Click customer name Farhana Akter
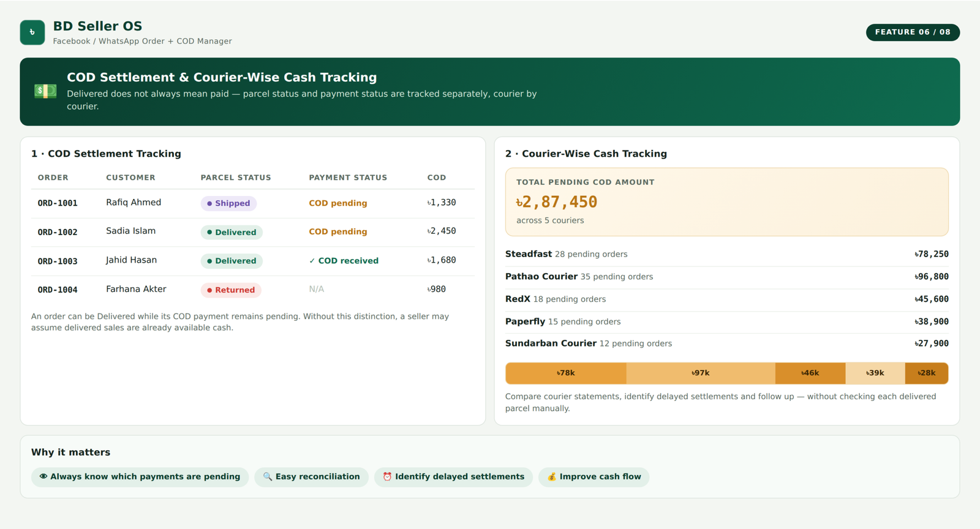980x529 pixels. (136, 289)
